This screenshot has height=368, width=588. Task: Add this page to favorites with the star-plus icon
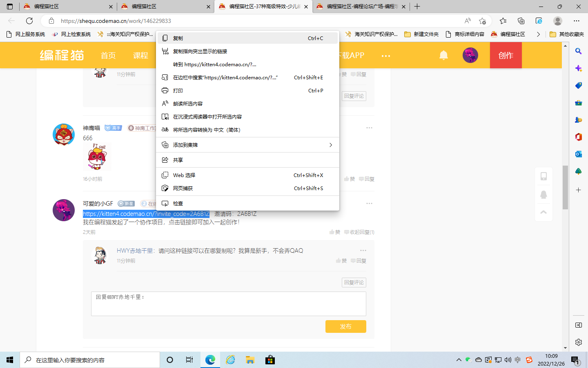pos(482,21)
